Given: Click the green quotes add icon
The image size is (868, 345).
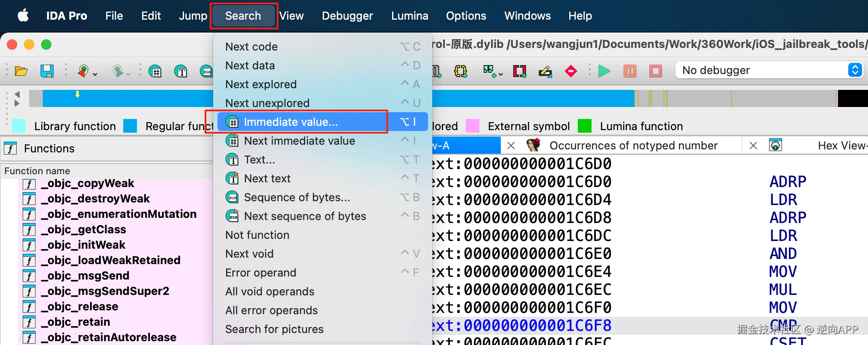Looking at the screenshot, I should pos(489,70).
